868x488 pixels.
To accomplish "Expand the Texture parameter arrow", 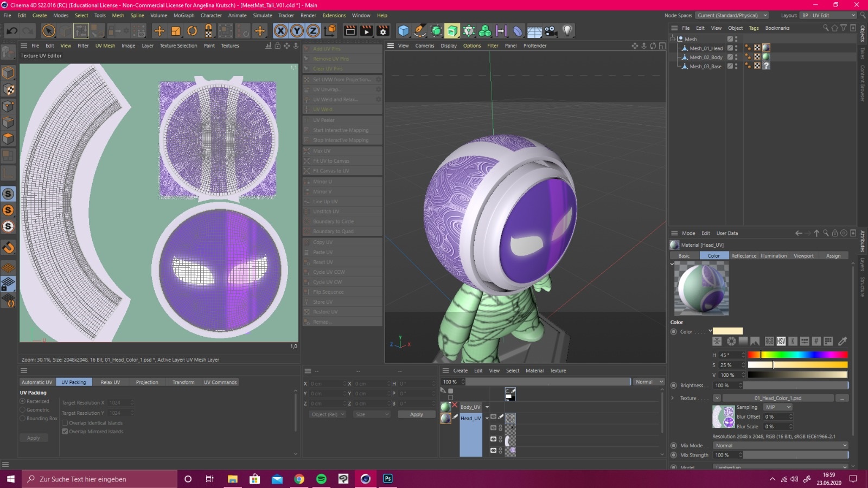I will [x=673, y=398].
